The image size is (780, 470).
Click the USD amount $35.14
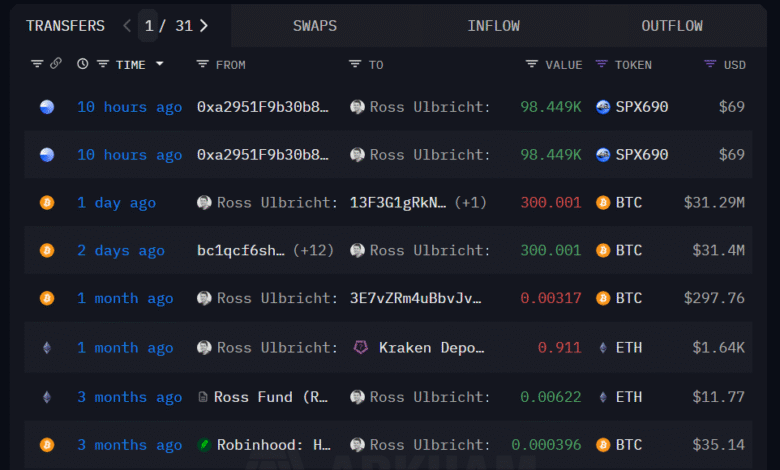(x=718, y=445)
